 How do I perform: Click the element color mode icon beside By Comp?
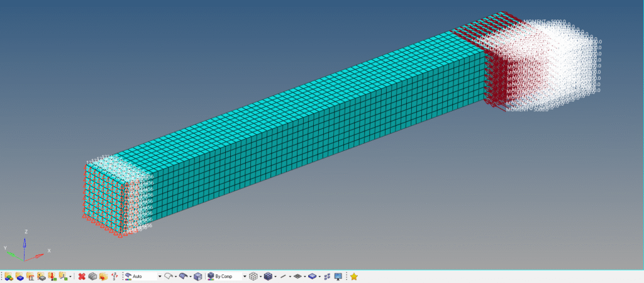tap(211, 277)
